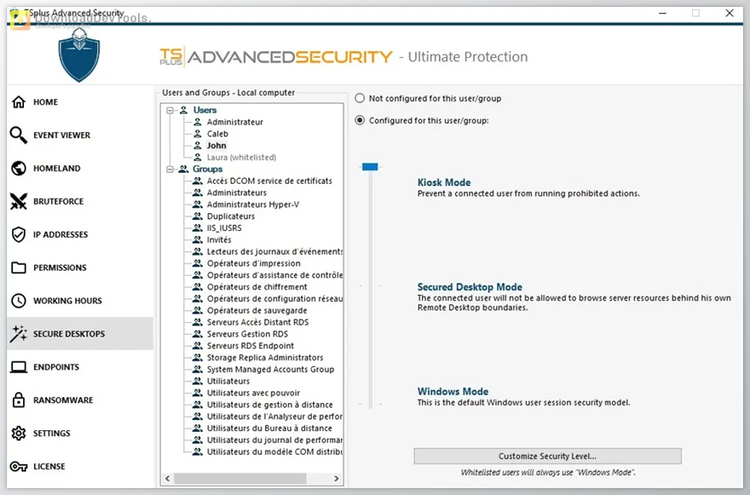Click the user icon beside Caleb
Image resolution: width=750 pixels, height=495 pixels.
[198, 134]
